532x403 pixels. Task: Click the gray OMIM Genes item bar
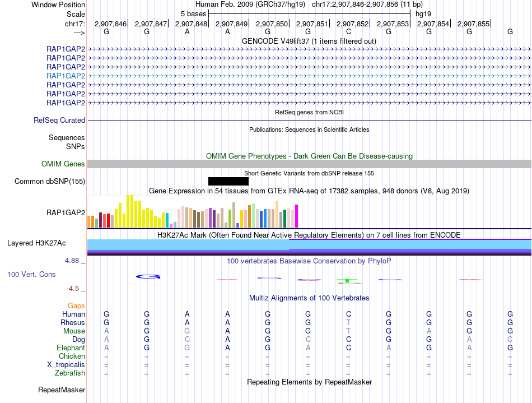pyautogui.click(x=309, y=164)
